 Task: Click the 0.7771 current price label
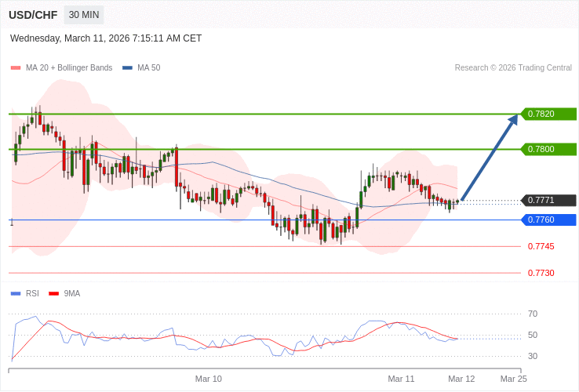pyautogui.click(x=548, y=201)
